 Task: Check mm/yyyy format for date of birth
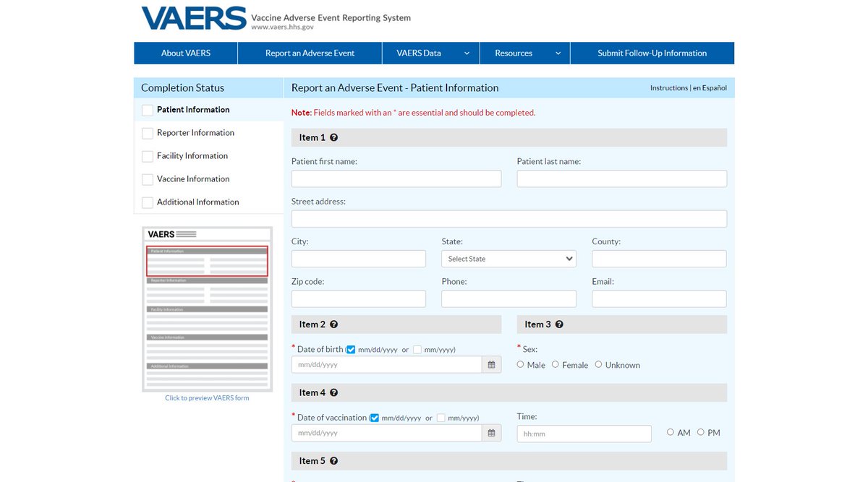[417, 350]
